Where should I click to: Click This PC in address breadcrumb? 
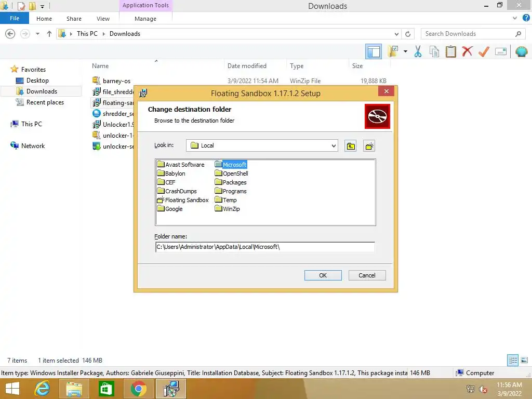pyautogui.click(x=87, y=34)
